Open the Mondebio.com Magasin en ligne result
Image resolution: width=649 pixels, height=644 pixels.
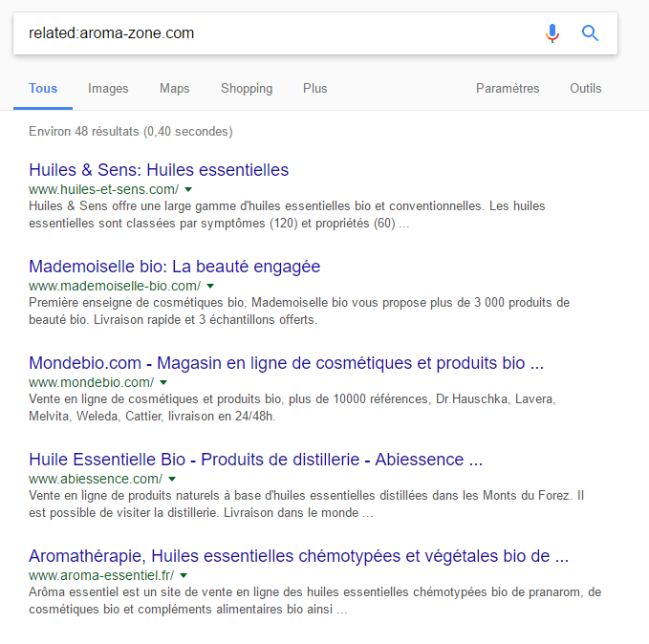(x=286, y=363)
